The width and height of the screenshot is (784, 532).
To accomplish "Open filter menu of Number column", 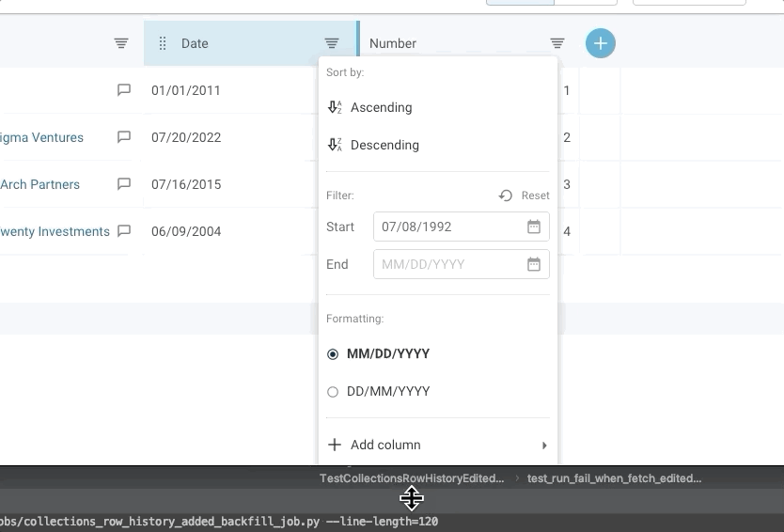I will click(x=557, y=43).
